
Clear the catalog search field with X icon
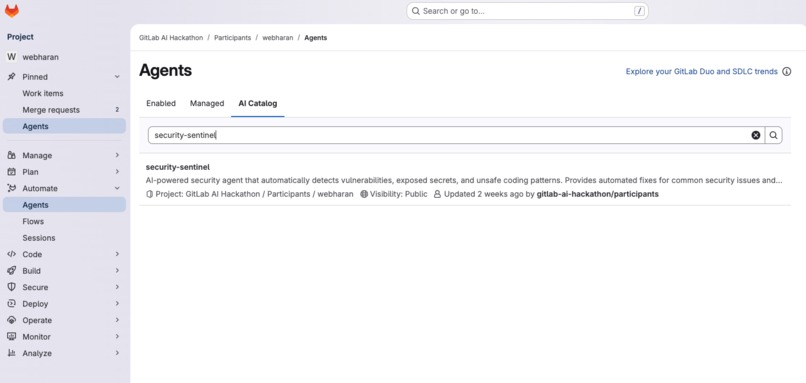click(756, 135)
